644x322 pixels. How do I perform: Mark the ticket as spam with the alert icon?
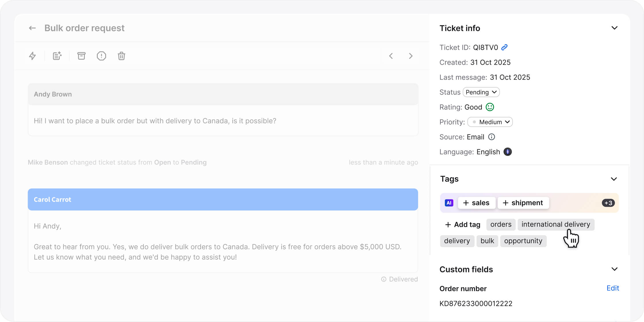[101, 56]
